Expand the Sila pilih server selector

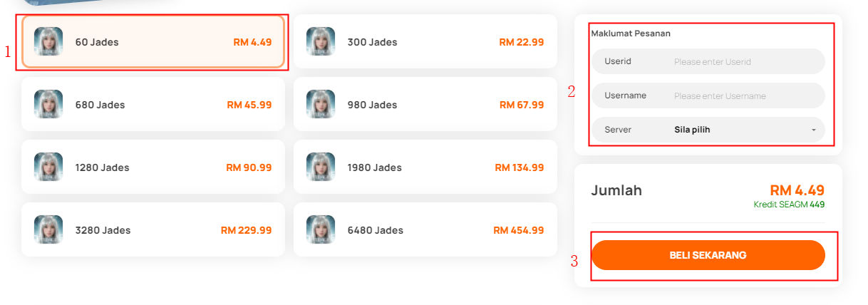click(x=708, y=130)
